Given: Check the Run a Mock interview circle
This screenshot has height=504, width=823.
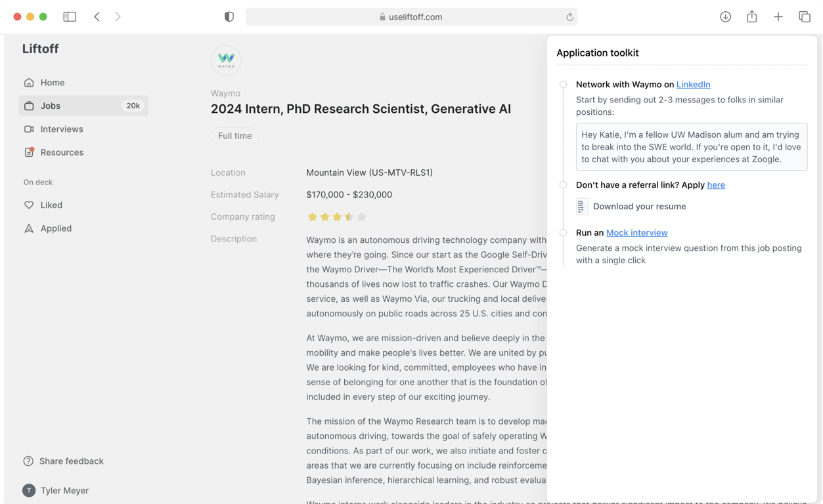Looking at the screenshot, I should [563, 233].
